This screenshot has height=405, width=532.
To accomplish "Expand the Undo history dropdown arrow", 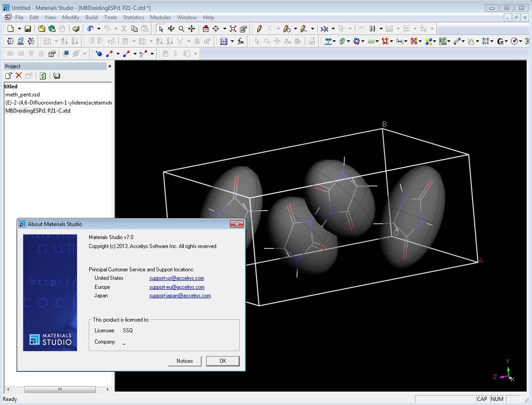I will coord(99,29).
